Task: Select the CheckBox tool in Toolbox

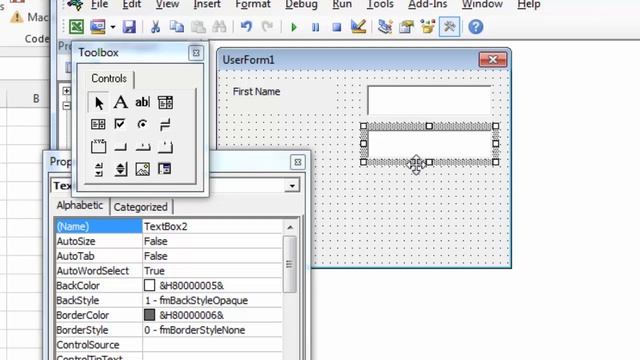Action: pos(120,124)
